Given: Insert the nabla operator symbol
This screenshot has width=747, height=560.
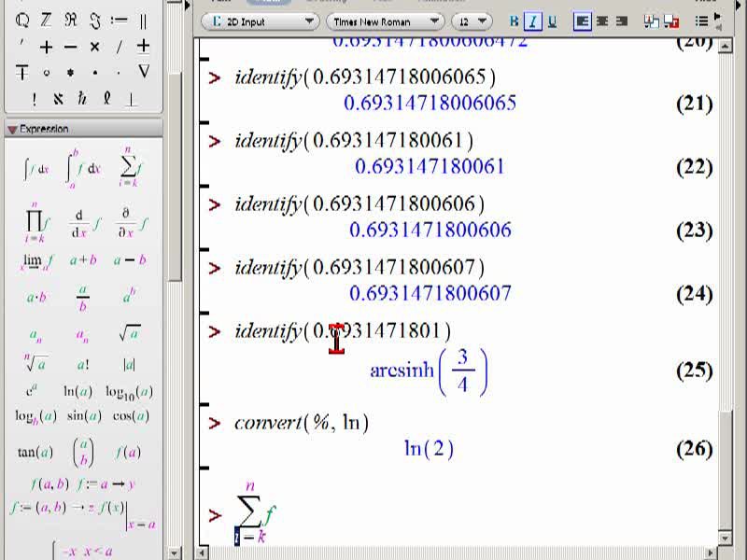Looking at the screenshot, I should [x=144, y=72].
